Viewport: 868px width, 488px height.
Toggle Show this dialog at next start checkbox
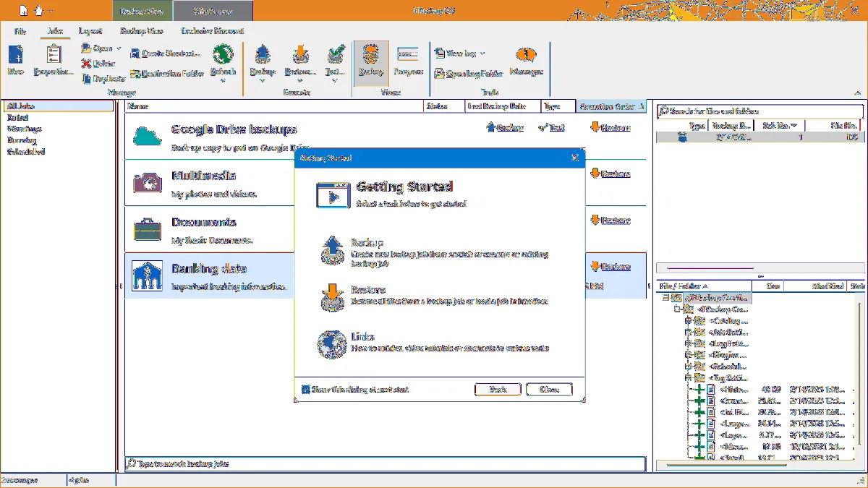(x=306, y=389)
